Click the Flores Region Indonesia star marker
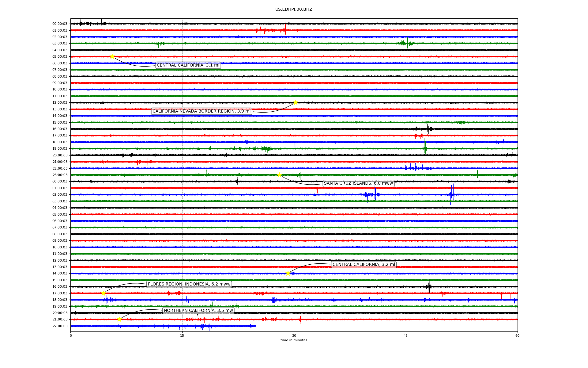Screen dimensions: 588x368 coord(103,293)
